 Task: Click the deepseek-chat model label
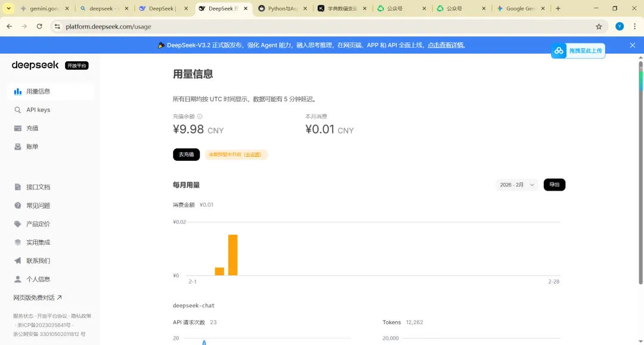(x=194, y=306)
